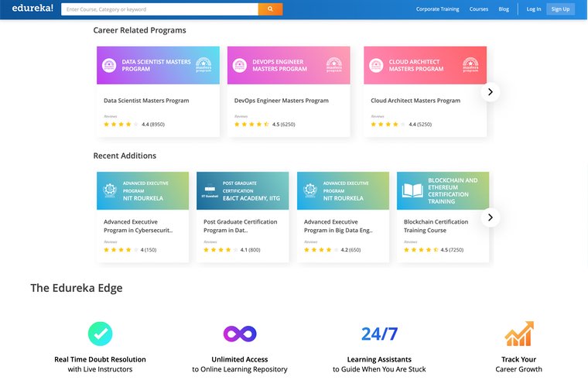
Task: Click the '4.4 (5250)' review count
Action: [420, 124]
